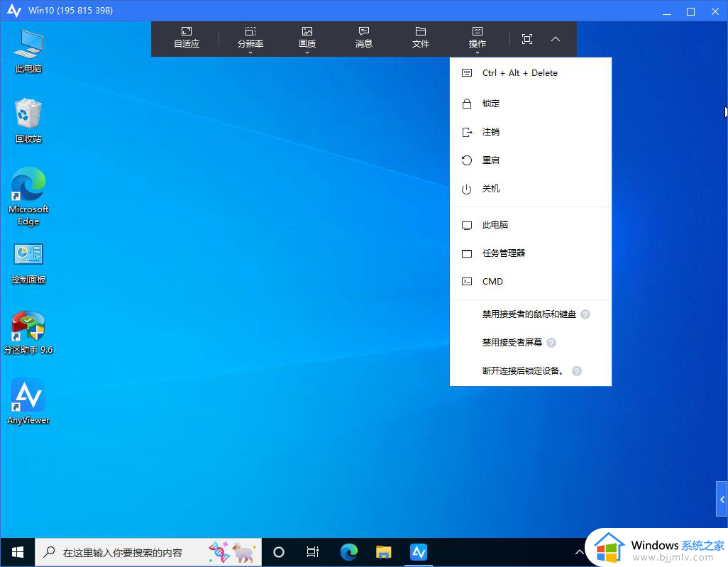Open the 消息 message chat tool
Image resolution: width=728 pixels, height=567 pixels.
[363, 38]
